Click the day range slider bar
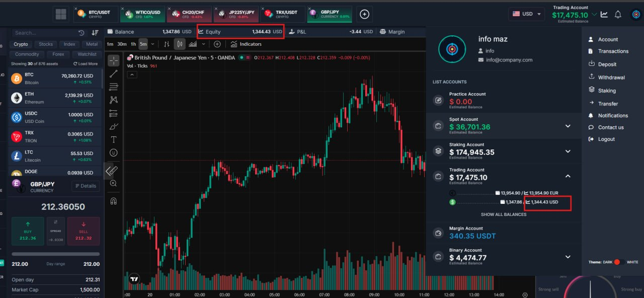 tap(55, 254)
